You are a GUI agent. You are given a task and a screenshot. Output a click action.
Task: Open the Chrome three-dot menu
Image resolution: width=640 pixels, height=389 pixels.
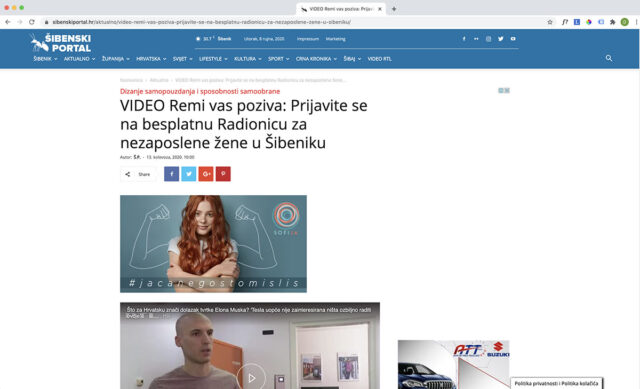pyautogui.click(x=636, y=22)
